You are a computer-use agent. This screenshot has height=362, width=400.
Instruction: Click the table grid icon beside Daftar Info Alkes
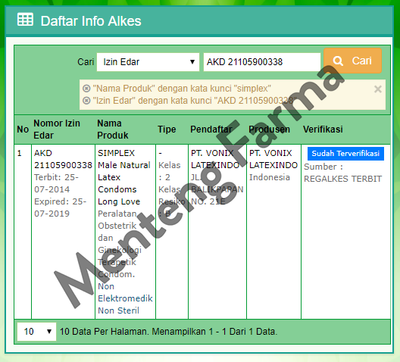[x=25, y=20]
